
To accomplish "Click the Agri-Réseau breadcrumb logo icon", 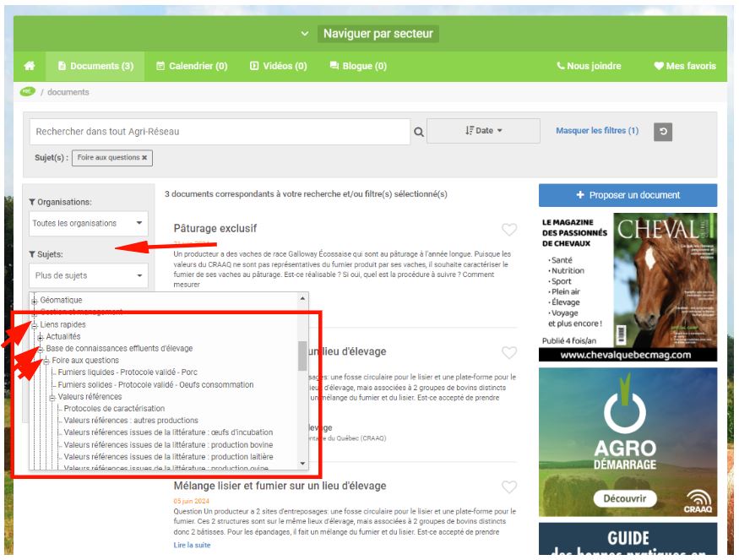I will pos(27,92).
